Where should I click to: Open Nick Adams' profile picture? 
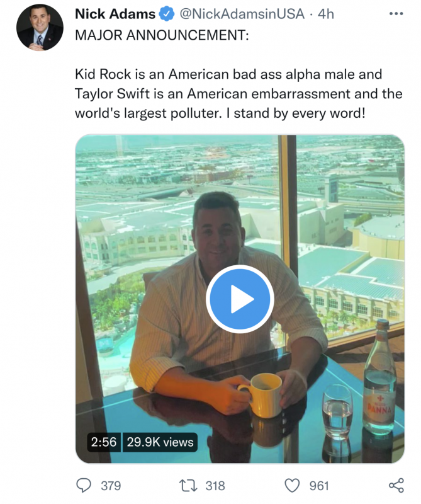click(40, 27)
